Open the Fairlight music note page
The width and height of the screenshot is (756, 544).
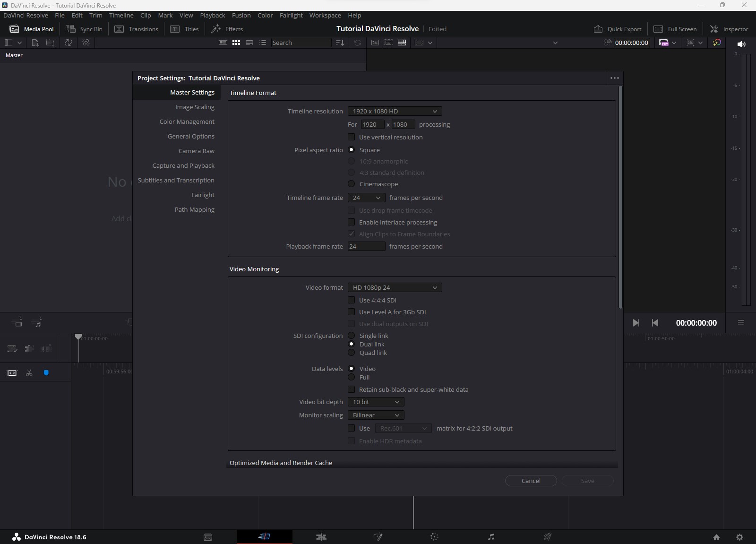pyautogui.click(x=491, y=536)
